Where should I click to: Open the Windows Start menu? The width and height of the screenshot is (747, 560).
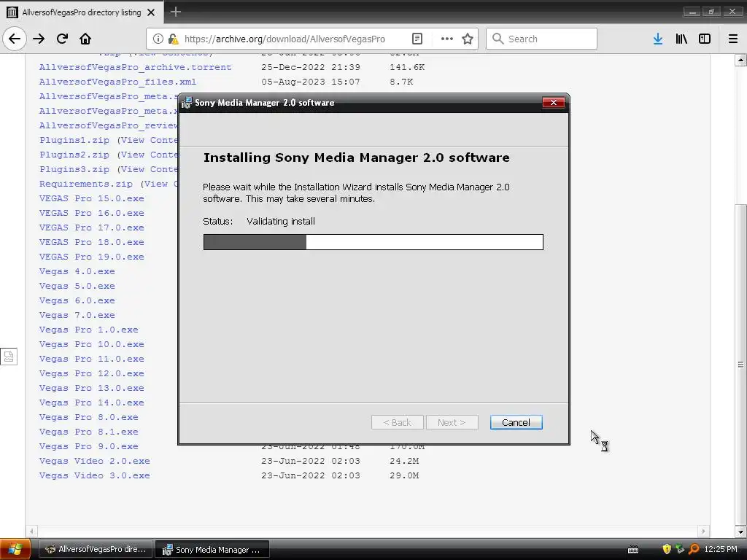click(x=15, y=549)
